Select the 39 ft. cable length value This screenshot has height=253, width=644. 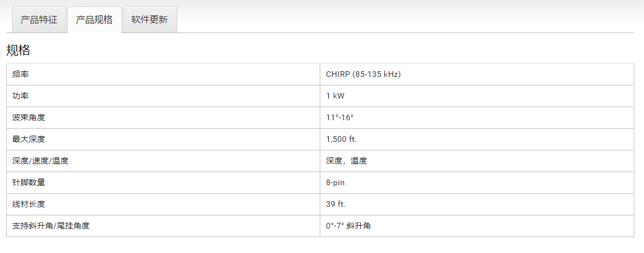[x=336, y=205]
